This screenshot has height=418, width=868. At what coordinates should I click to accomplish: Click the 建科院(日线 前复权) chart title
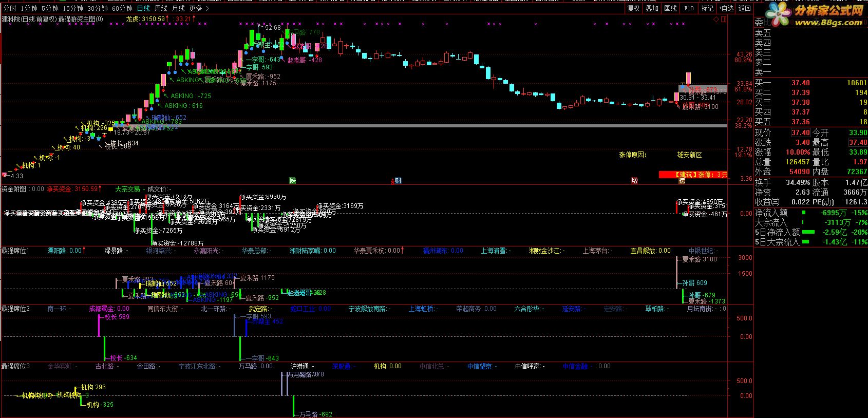click(29, 19)
